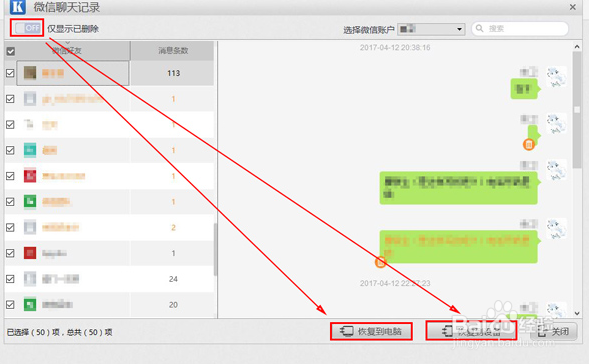The width and height of the screenshot is (589, 364).
Task: Click the K application logo icon
Action: coord(18,7)
